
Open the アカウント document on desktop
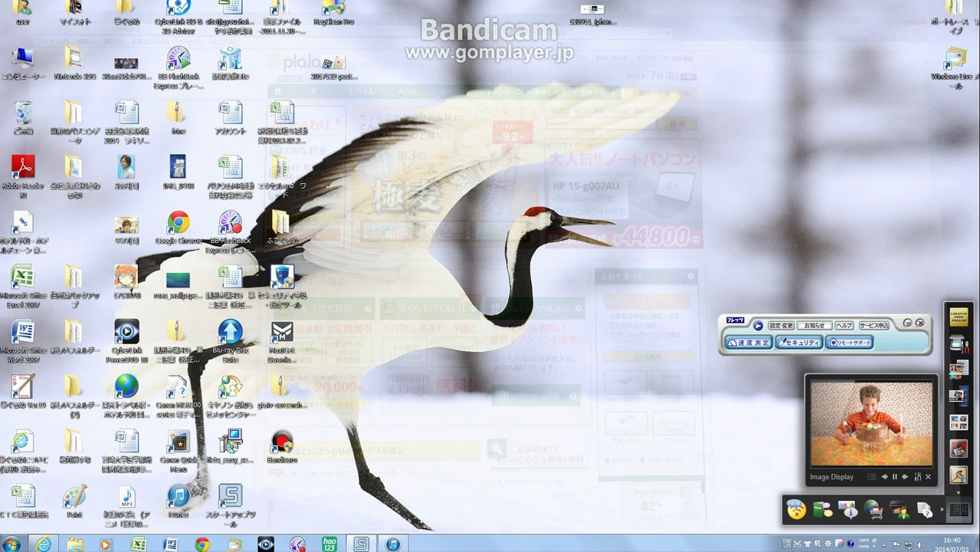230,118
